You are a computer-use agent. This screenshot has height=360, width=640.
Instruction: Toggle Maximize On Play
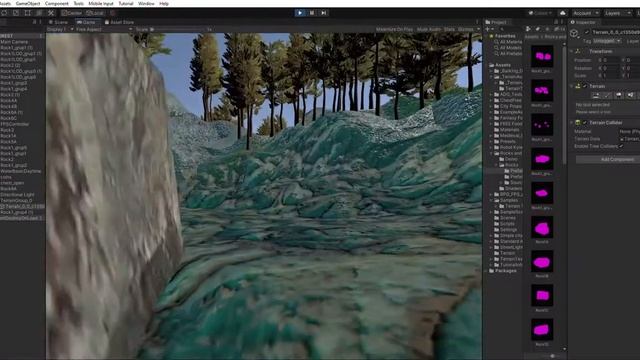394,29
